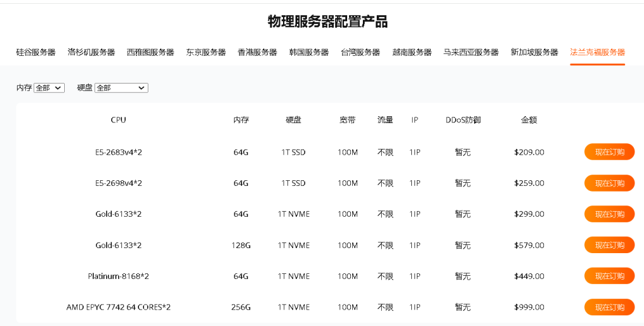This screenshot has width=644, height=326.
Task: Select the 香港服务器 tab
Action: point(257,52)
